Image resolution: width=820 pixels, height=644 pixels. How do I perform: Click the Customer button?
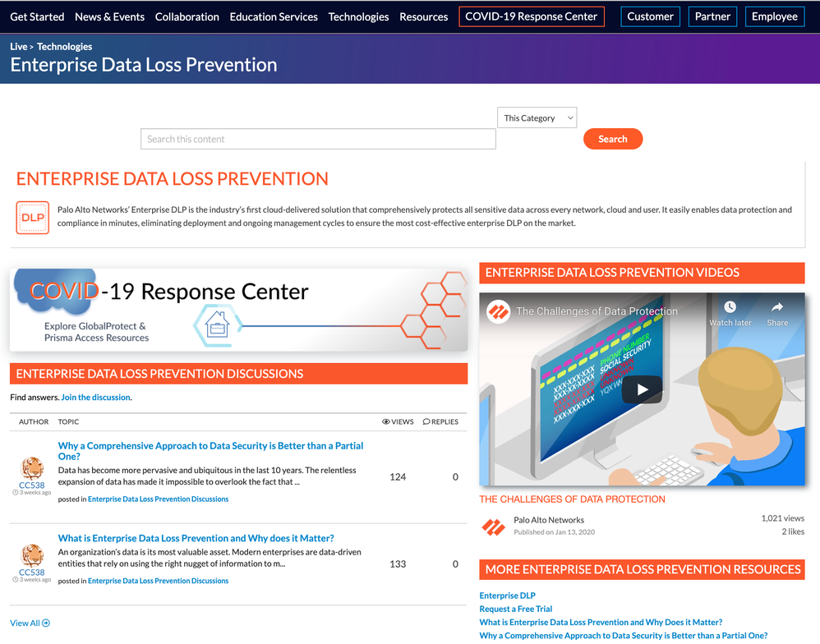(x=650, y=16)
